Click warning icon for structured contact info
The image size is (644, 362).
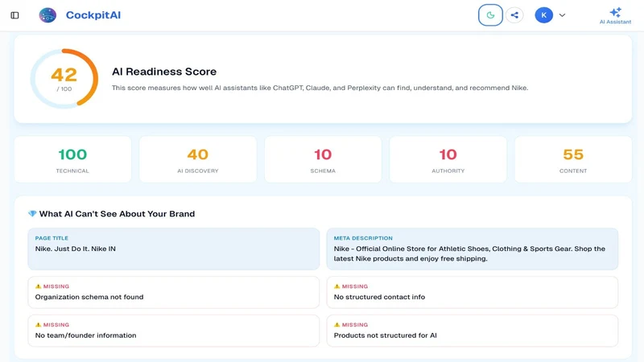pos(336,286)
